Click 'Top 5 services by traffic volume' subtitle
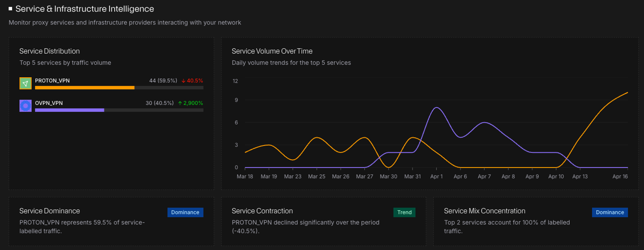This screenshot has width=644, height=250. (65, 63)
